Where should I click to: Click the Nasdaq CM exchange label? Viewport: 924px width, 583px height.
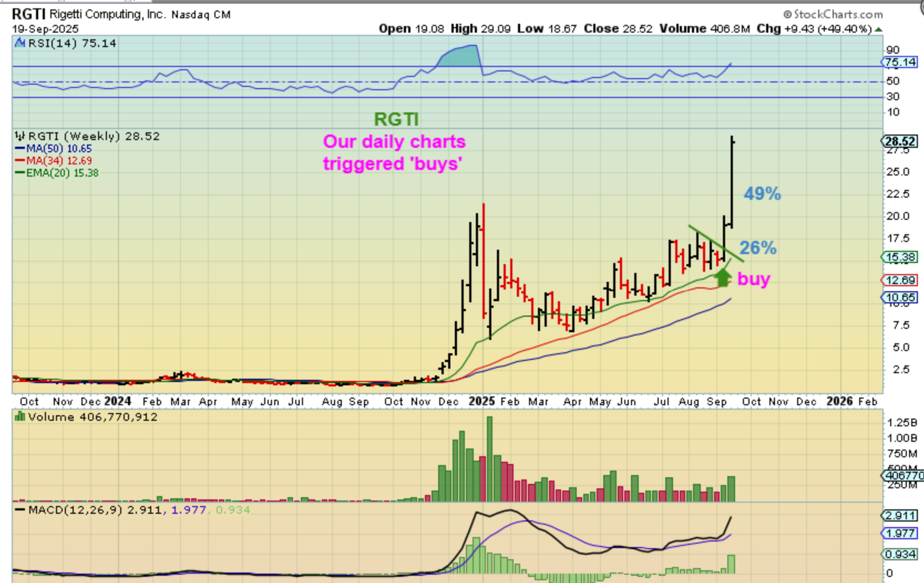point(201,15)
